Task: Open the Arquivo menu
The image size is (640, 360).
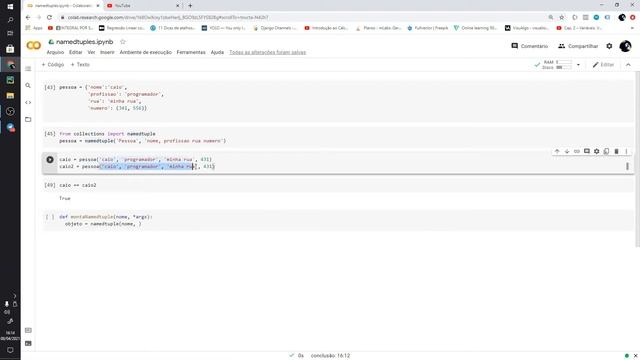Action: (x=55, y=52)
